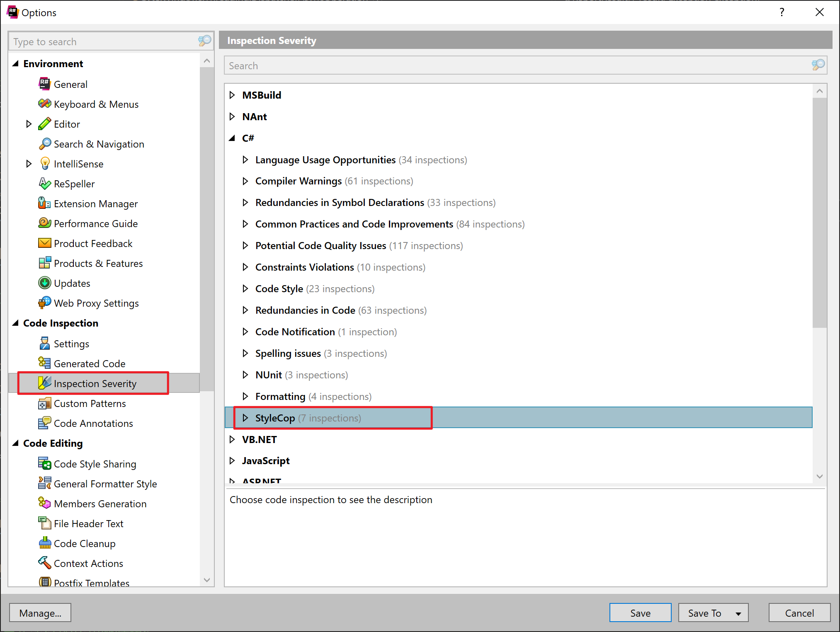Click the Manage... button
The image size is (840, 632).
coord(40,613)
